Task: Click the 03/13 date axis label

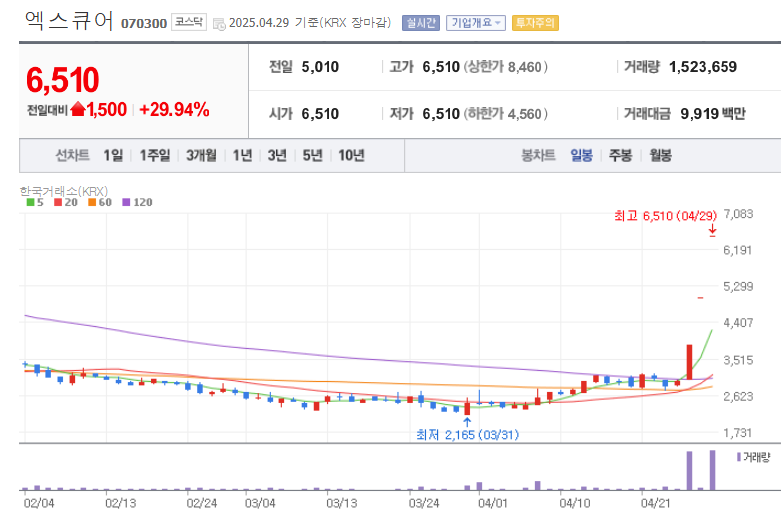Action: click(342, 503)
